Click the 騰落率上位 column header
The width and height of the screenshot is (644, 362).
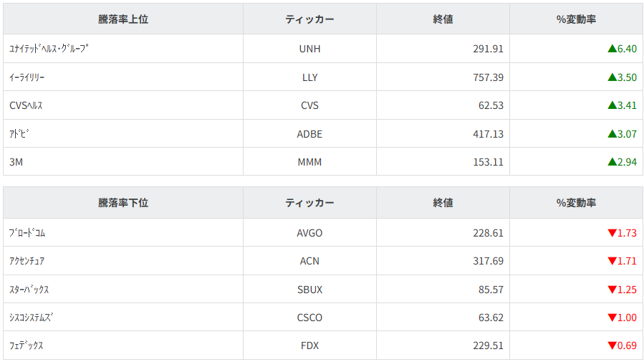pos(123,19)
